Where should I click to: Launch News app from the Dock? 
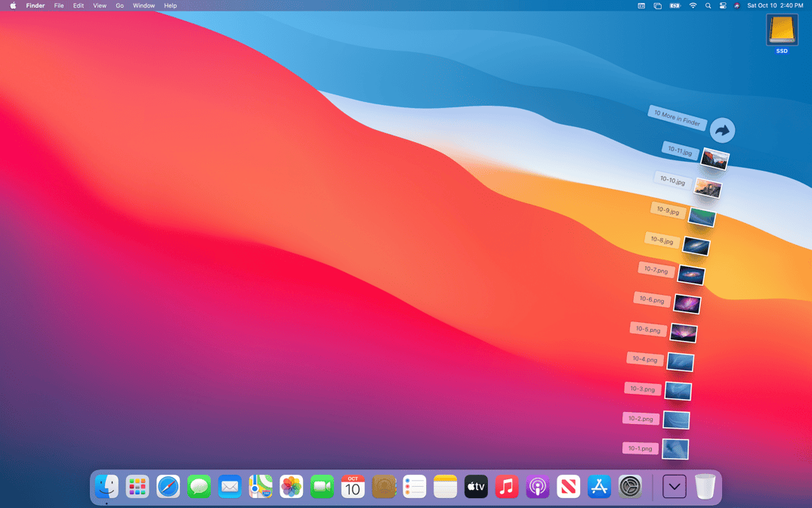(569, 487)
